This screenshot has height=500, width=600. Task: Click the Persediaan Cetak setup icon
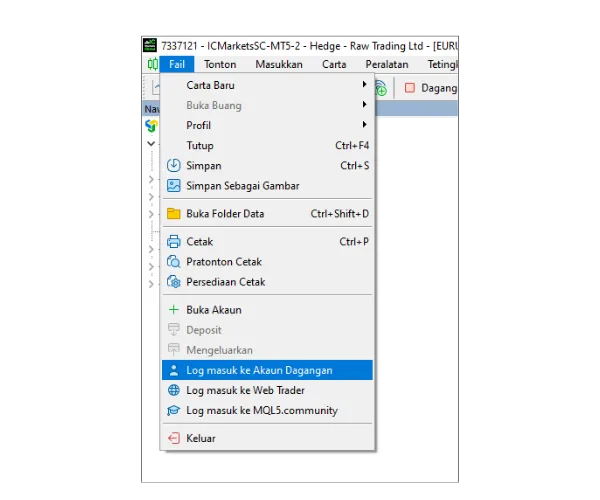click(173, 282)
